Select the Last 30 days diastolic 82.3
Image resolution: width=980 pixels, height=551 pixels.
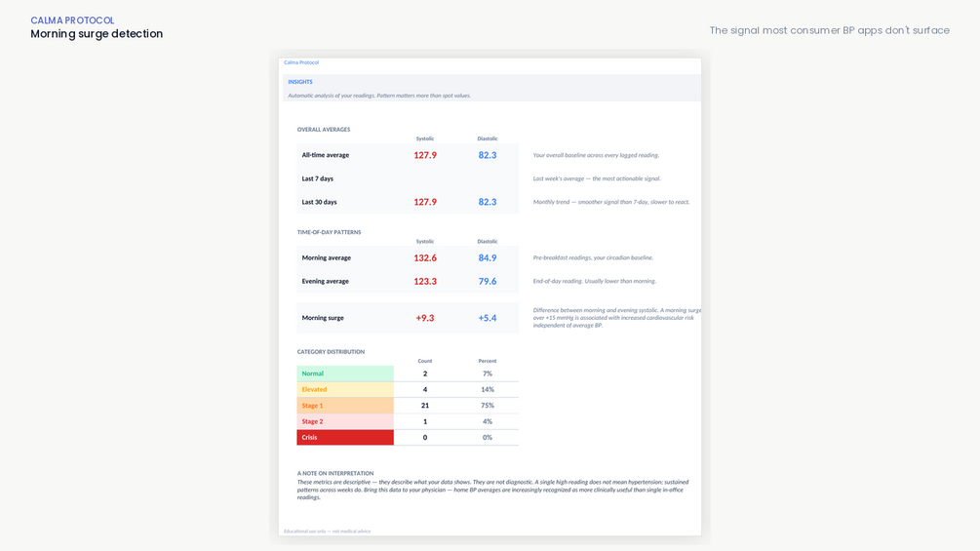(488, 202)
